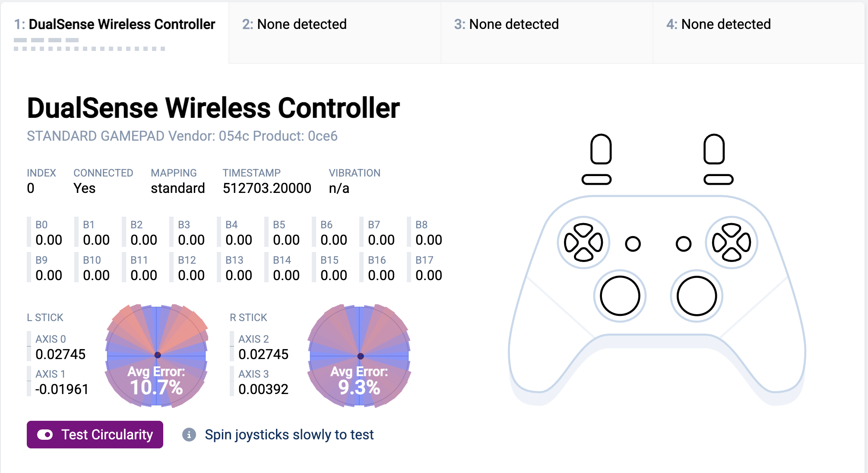The width and height of the screenshot is (868, 473).
Task: Click the AXIS 0 value reading
Action: click(x=60, y=354)
